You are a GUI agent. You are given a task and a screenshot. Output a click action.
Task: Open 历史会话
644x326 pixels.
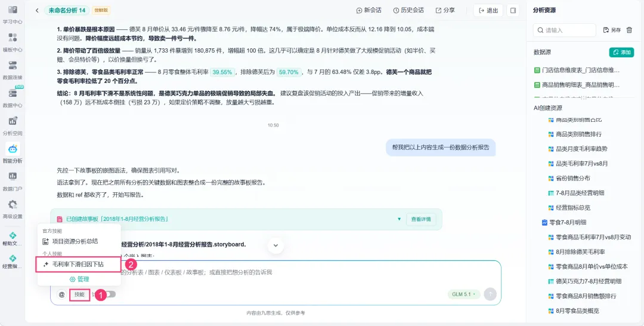[408, 10]
